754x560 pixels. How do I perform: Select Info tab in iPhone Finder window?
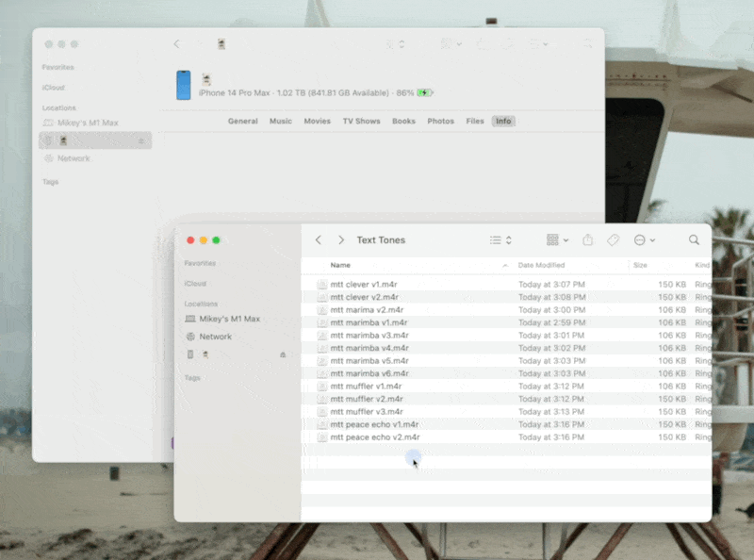coord(503,122)
